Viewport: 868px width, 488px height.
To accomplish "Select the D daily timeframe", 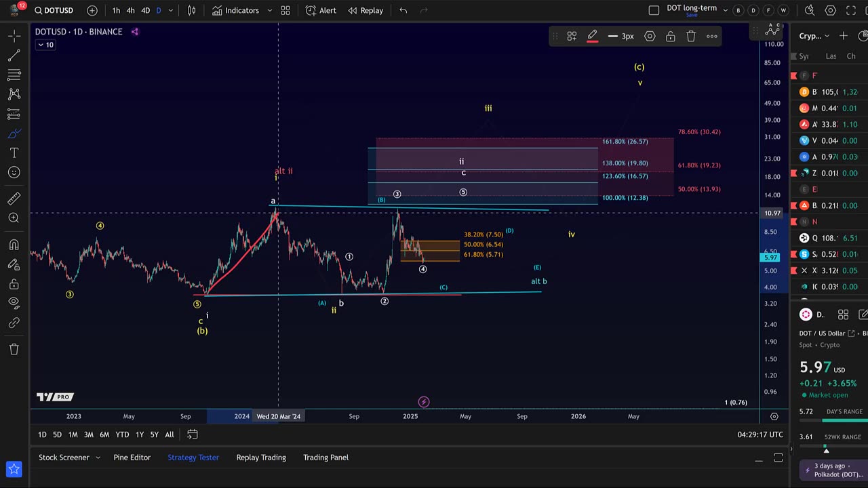I will tap(159, 10).
